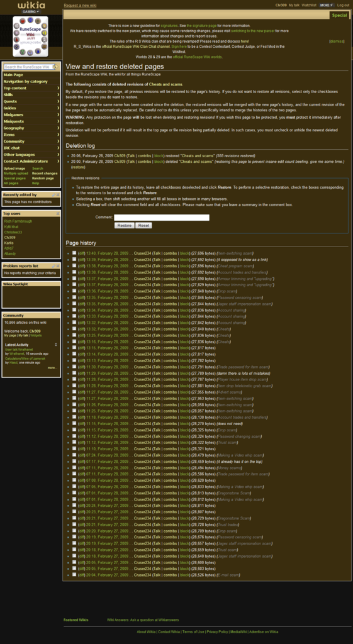
Task: Open the Watchlist link in header
Action: [x=309, y=5]
